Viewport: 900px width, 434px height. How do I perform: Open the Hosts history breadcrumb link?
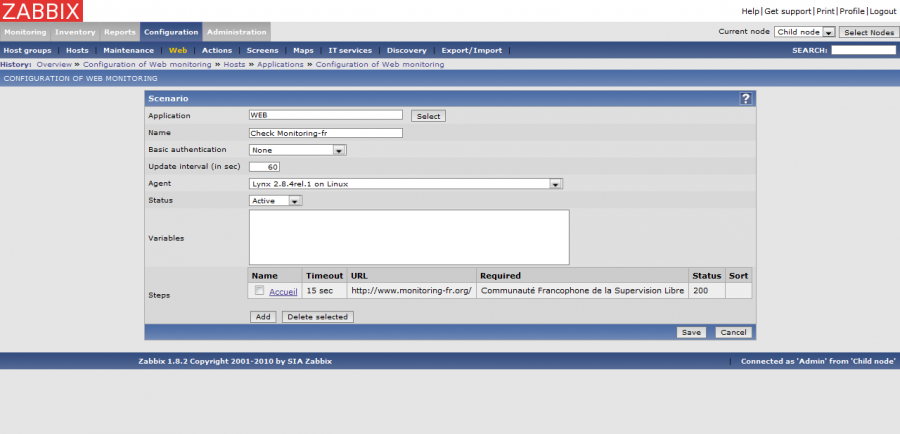tap(234, 65)
